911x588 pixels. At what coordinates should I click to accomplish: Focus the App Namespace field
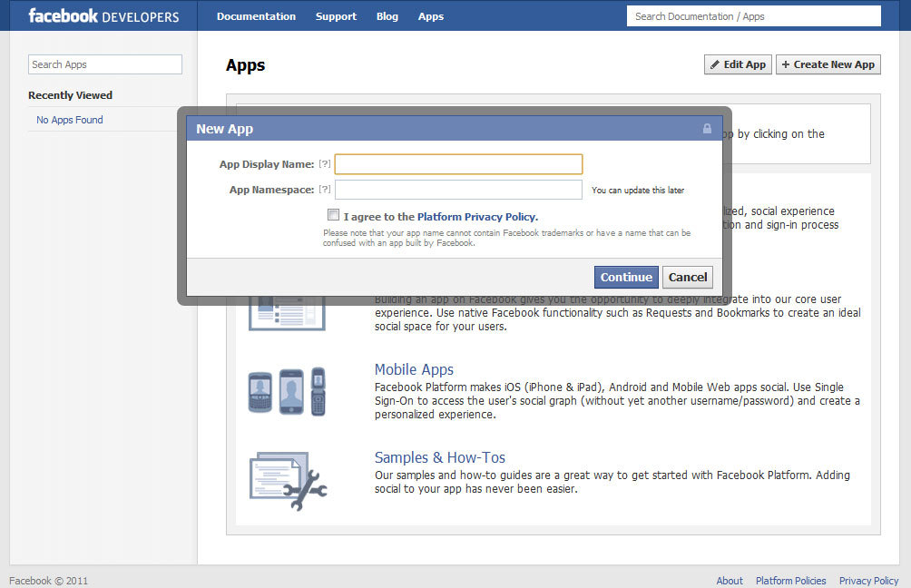click(x=458, y=190)
